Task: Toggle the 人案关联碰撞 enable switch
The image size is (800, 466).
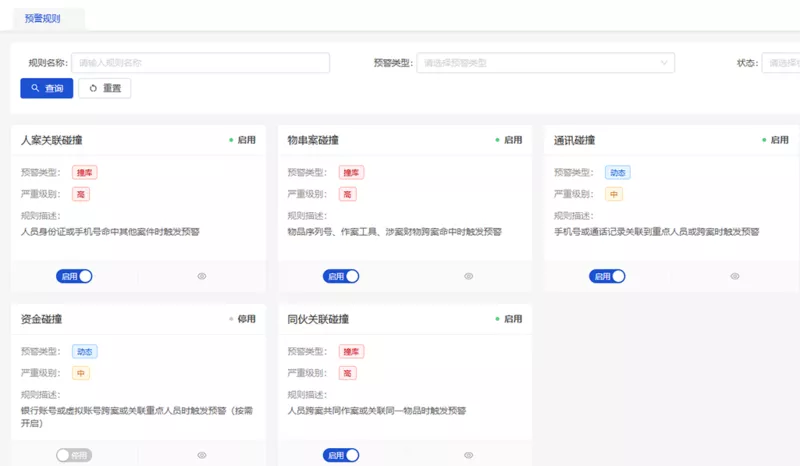Action: (x=74, y=276)
